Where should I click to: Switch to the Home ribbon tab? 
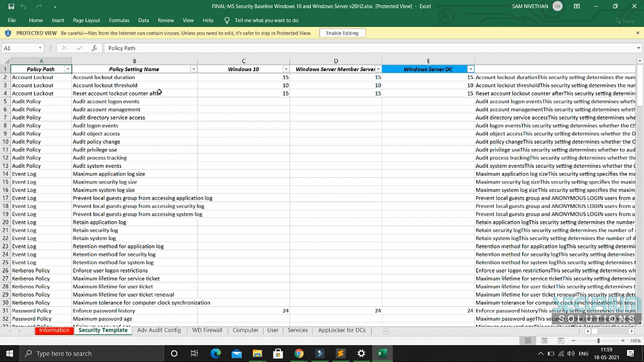point(36,20)
